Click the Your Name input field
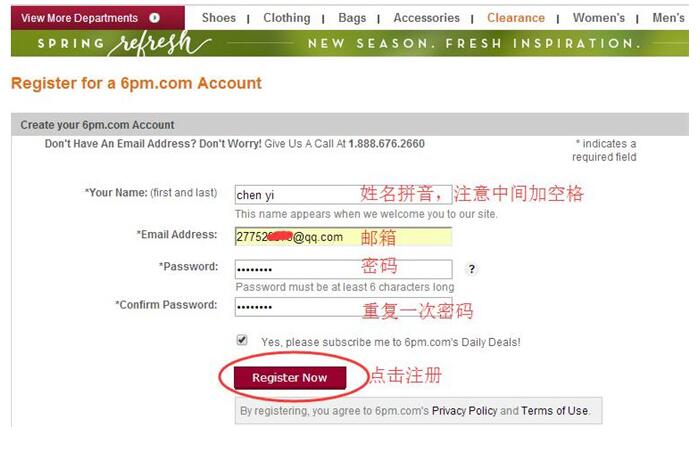Image resolution: width=700 pixels, height=452 pixels. 343,195
